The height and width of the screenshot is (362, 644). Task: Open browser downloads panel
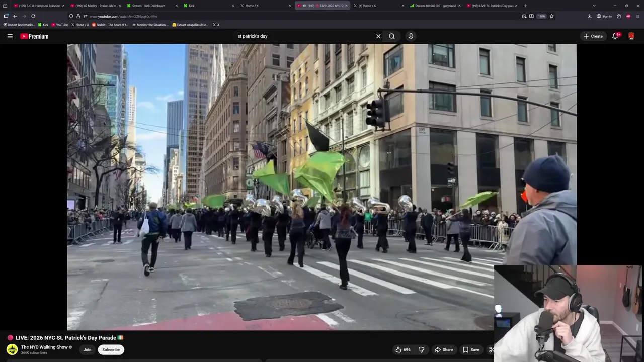(x=589, y=16)
